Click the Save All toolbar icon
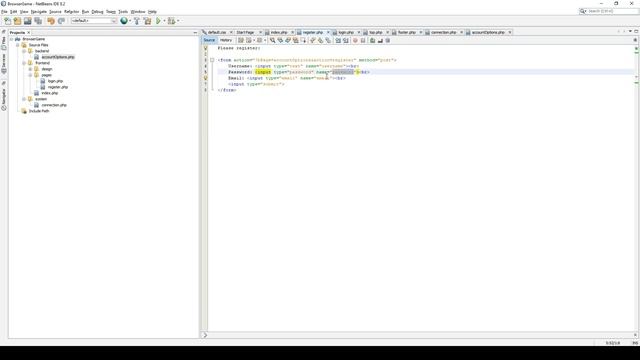Image resolution: width=640 pixels, height=360 pixels. (38, 21)
